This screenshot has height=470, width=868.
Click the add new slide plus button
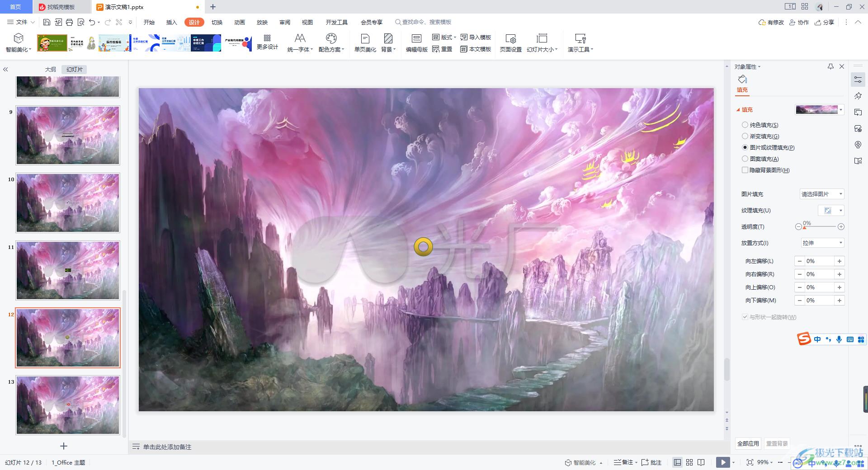(x=64, y=446)
